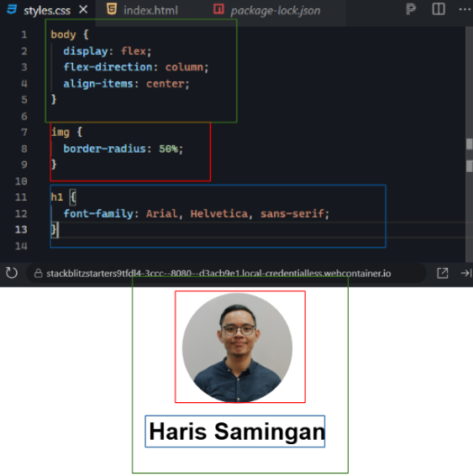Click the 'img' selector on line 7
The width and height of the screenshot is (473, 476).
point(60,133)
